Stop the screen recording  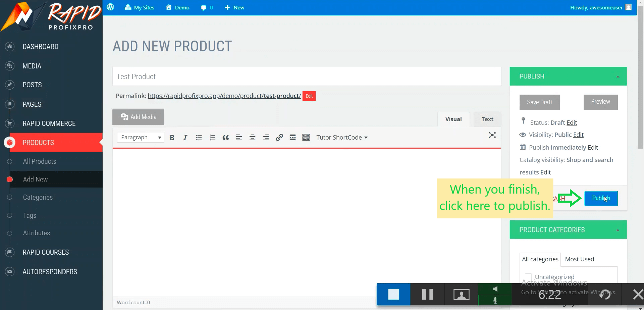pos(393,294)
